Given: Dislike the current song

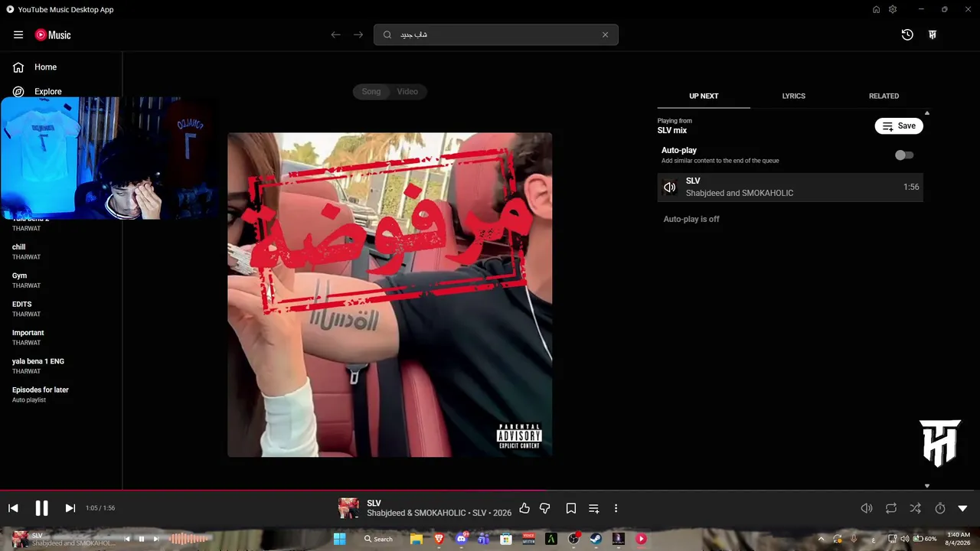Looking at the screenshot, I should click(545, 508).
